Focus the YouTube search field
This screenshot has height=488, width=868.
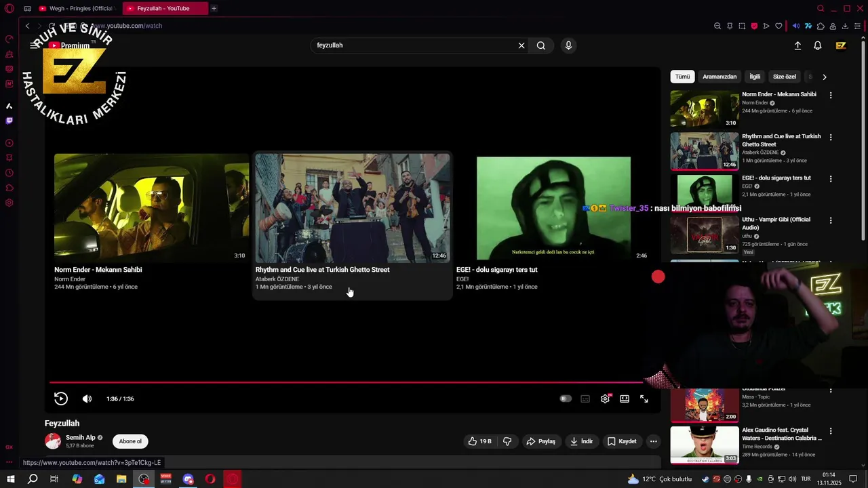[414, 45]
